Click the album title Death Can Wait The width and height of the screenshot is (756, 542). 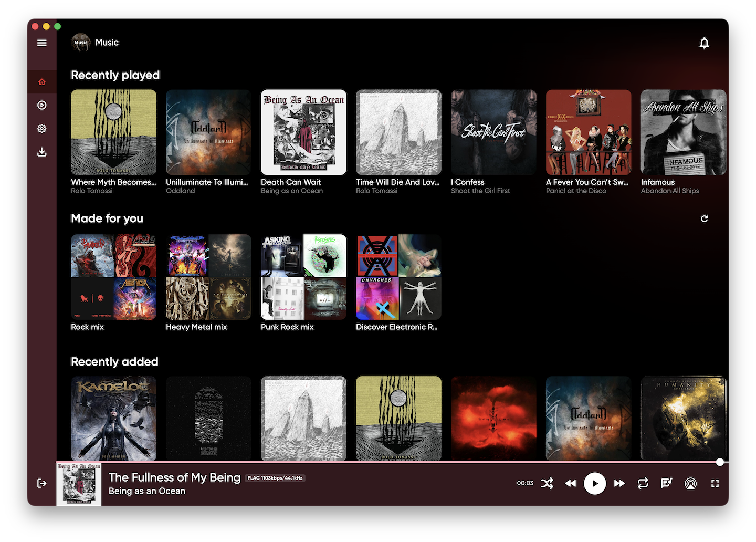click(x=291, y=182)
